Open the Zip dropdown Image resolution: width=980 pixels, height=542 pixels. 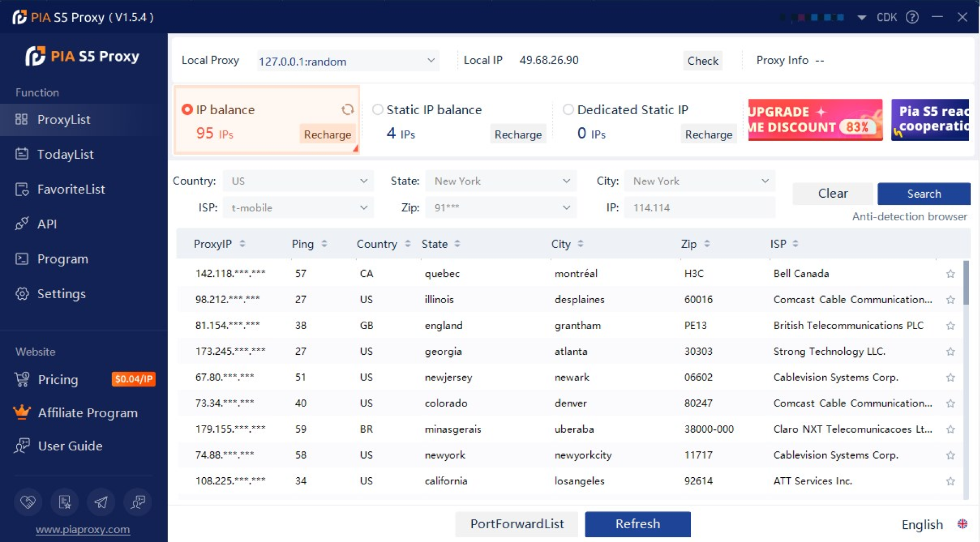501,208
